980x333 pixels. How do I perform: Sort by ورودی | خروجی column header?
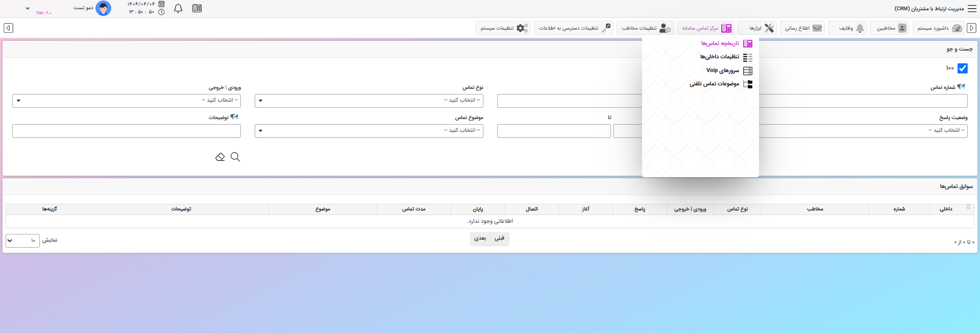[x=690, y=209]
